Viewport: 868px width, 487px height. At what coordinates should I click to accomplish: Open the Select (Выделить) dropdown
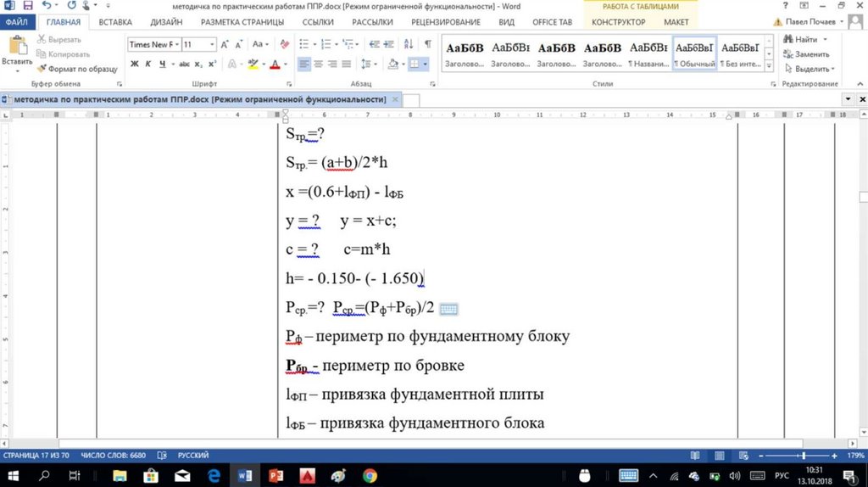pyautogui.click(x=809, y=69)
